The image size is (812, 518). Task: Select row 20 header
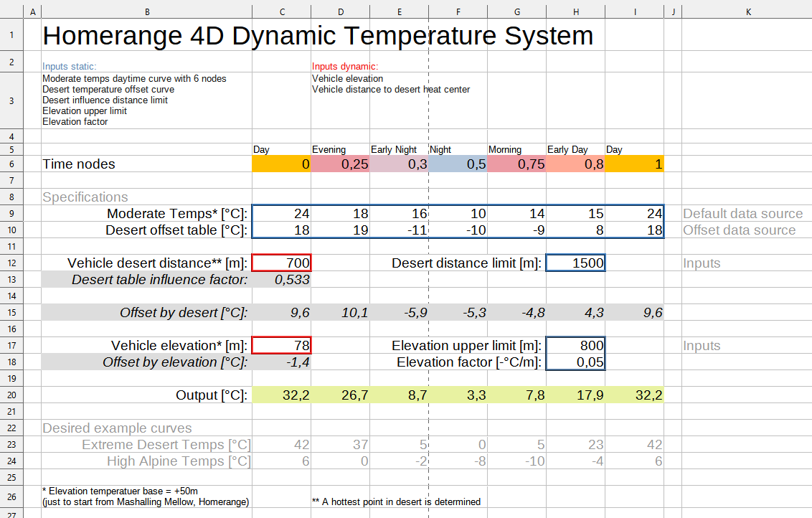tap(12, 395)
